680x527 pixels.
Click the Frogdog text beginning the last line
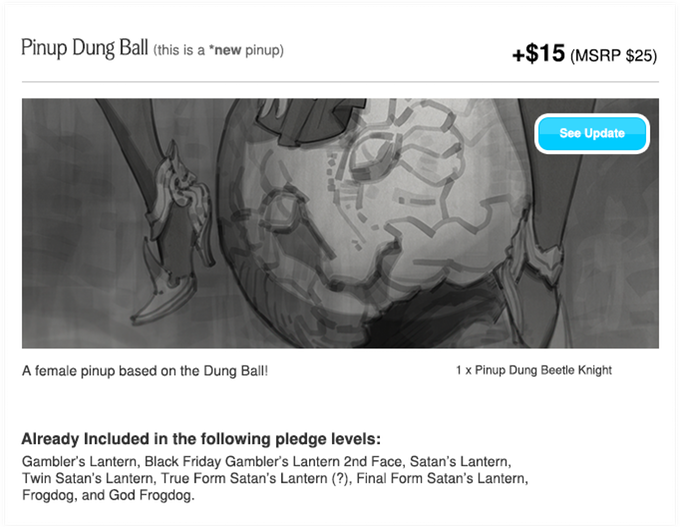(48, 495)
